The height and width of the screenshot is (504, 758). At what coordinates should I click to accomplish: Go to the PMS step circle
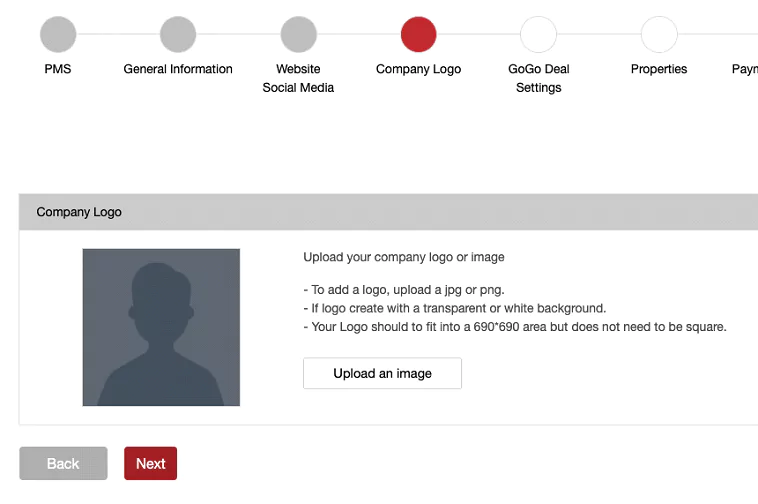coord(58,34)
